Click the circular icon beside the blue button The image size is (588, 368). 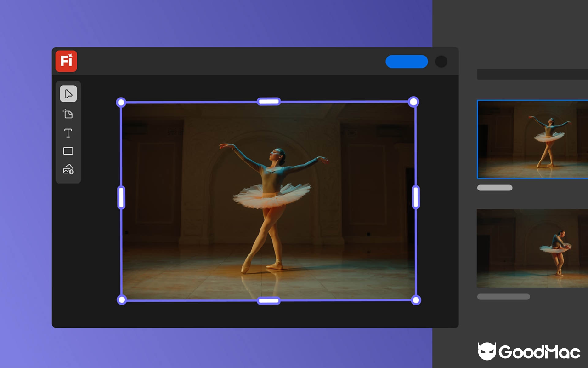[x=441, y=61]
